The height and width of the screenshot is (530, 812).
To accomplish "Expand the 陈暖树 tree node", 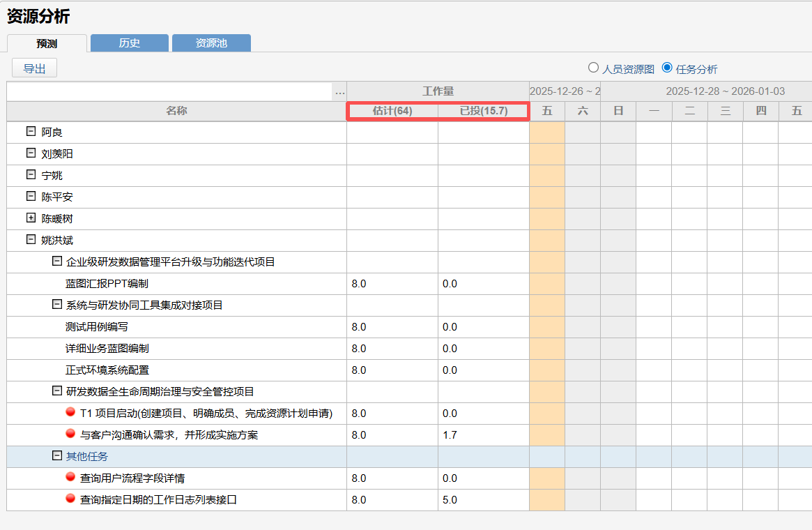I will 31,218.
